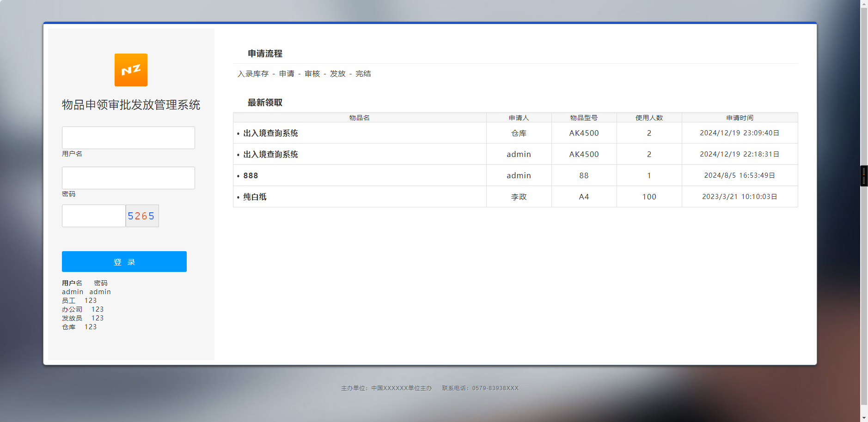Click the orange NZ logo icon

131,70
